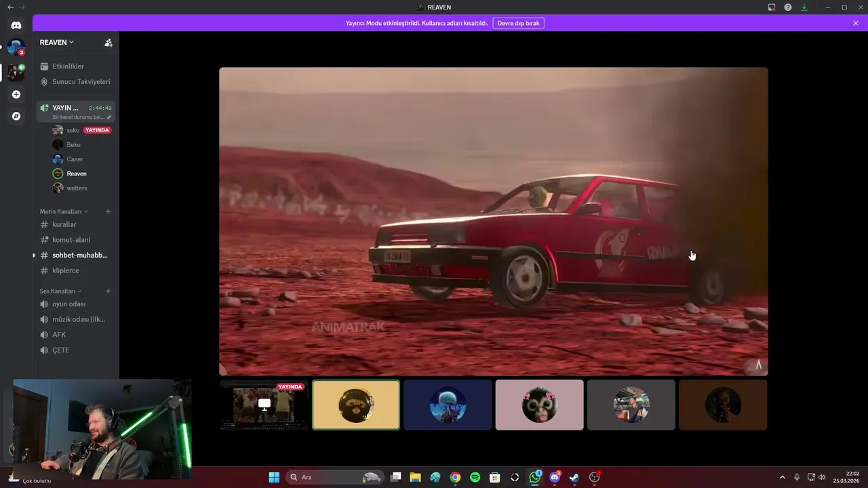Click Devre dışı bırak button

(518, 23)
